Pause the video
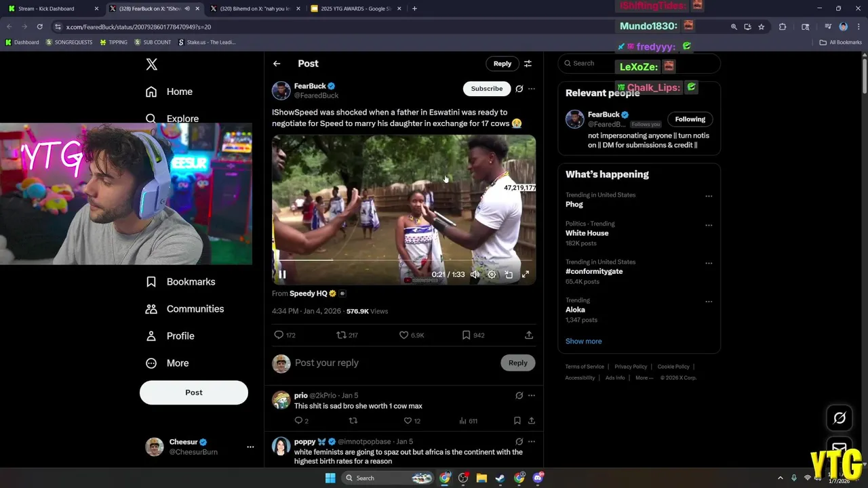This screenshot has width=868, height=488. tap(282, 274)
